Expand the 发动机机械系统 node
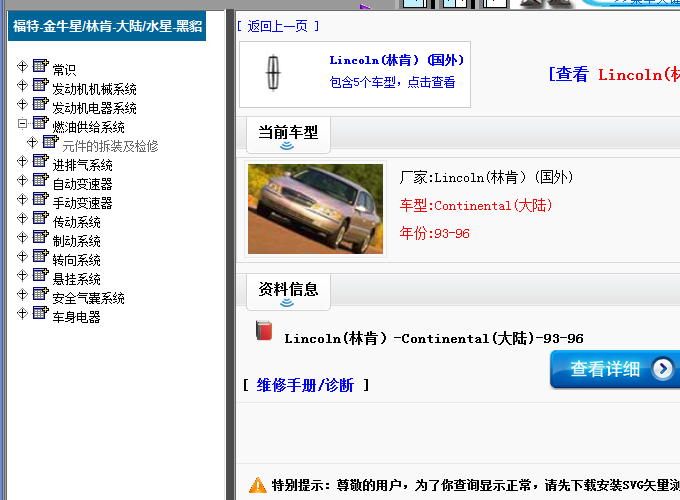Screen dimensions: 680x500 pos(23,85)
